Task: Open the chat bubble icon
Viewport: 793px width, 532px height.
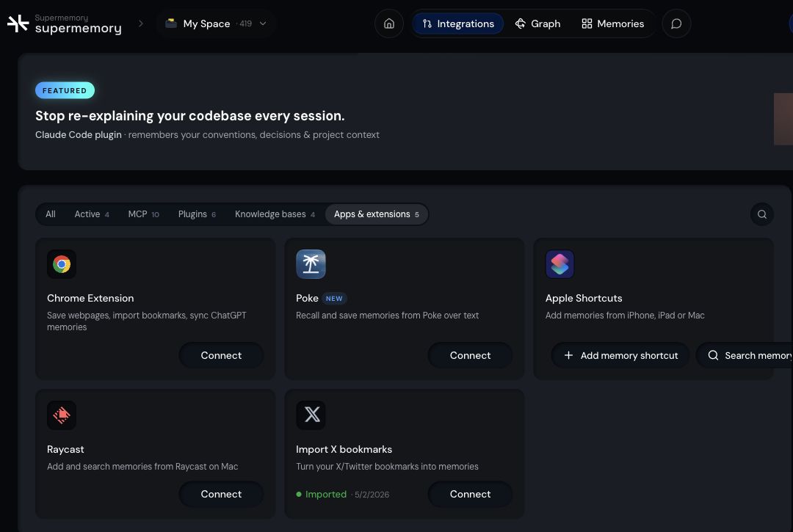Action: [x=676, y=23]
